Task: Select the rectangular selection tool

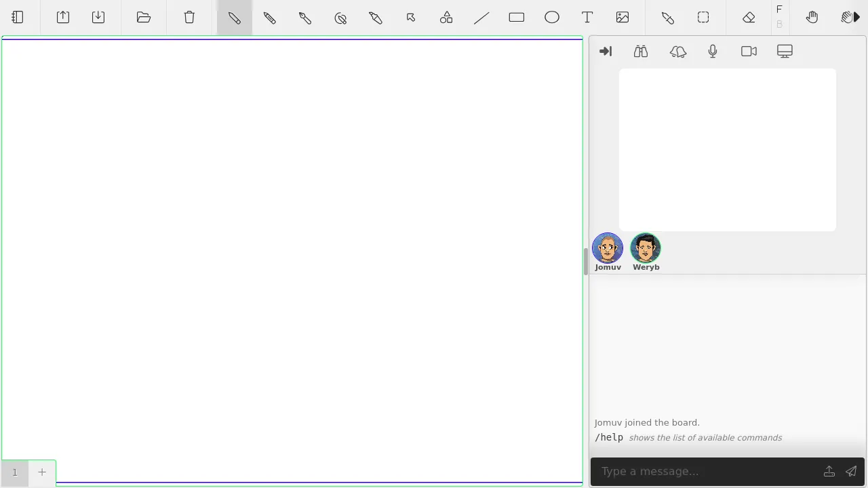Action: tap(703, 17)
